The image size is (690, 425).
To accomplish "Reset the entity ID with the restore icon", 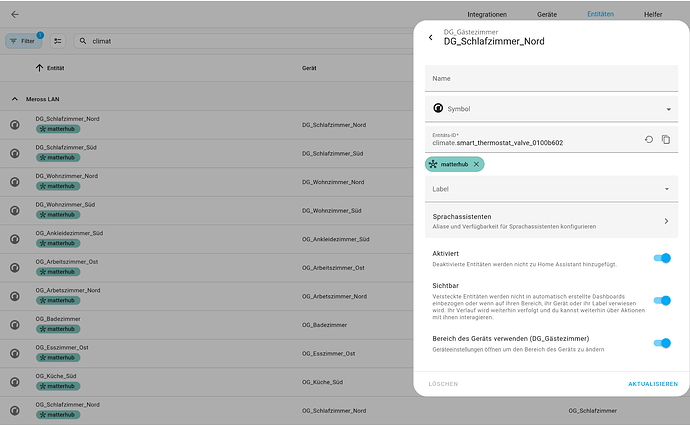I will (648, 139).
